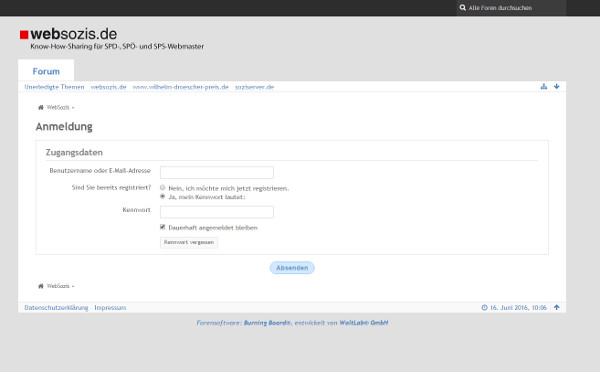The image size is (600, 372).
Task: Click the clock icon beside the date
Action: click(x=484, y=308)
